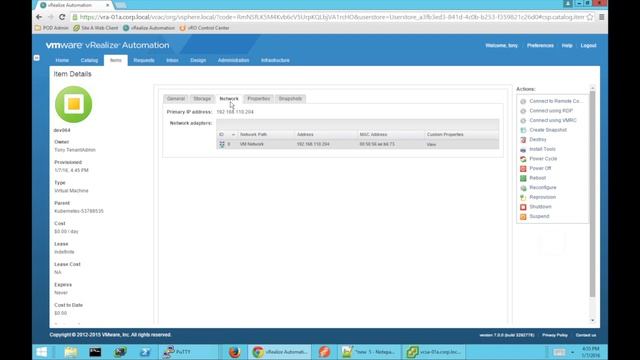This screenshot has width=640, height=360.
Task: Click the Reconfigure action icon
Action: [x=523, y=188]
